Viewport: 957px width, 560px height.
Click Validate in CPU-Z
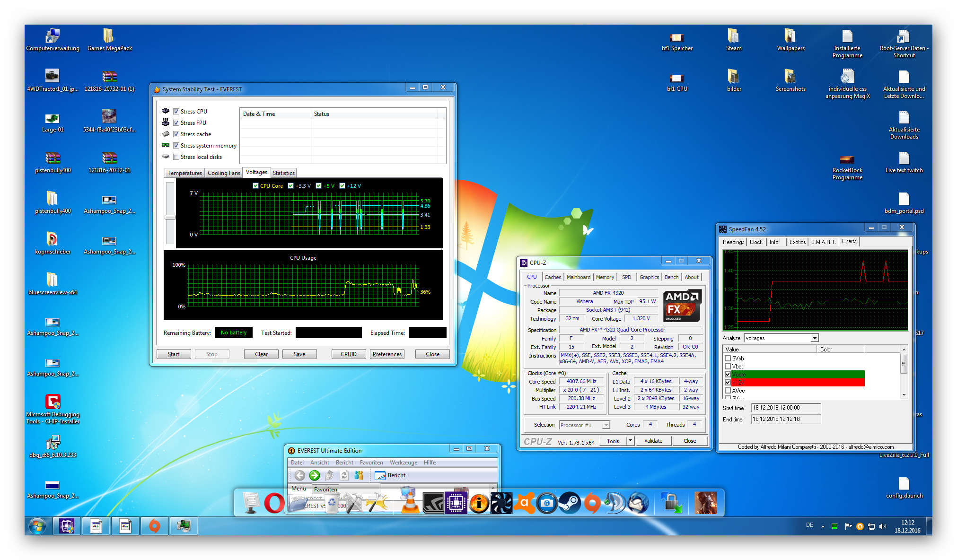click(653, 441)
